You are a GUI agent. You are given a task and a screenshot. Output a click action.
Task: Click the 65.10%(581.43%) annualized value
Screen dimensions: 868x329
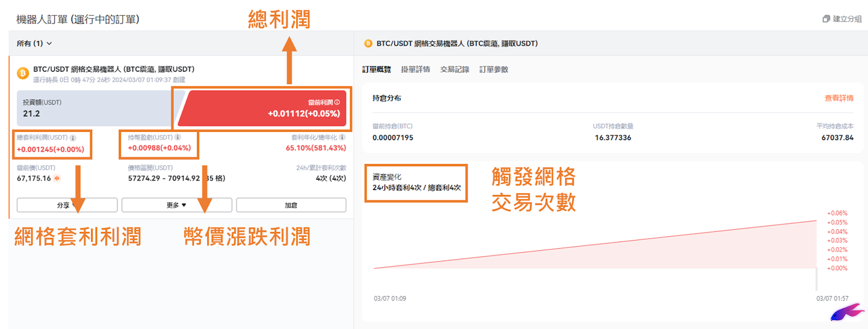(x=316, y=148)
